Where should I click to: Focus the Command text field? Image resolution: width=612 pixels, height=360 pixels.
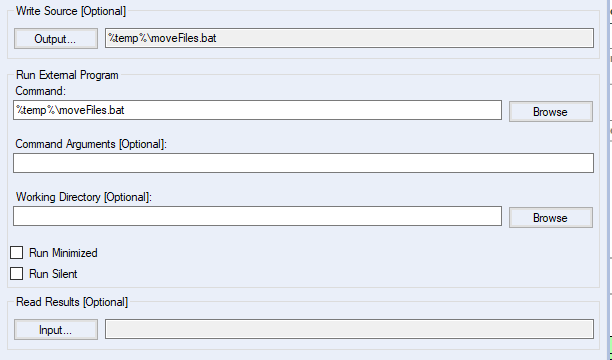point(257,110)
